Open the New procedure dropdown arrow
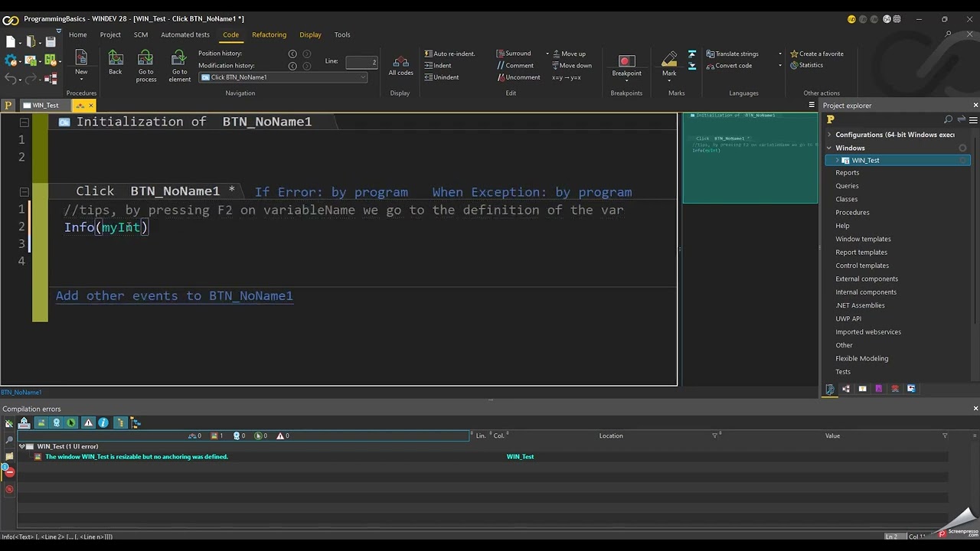This screenshot has width=980, height=551. [81, 79]
